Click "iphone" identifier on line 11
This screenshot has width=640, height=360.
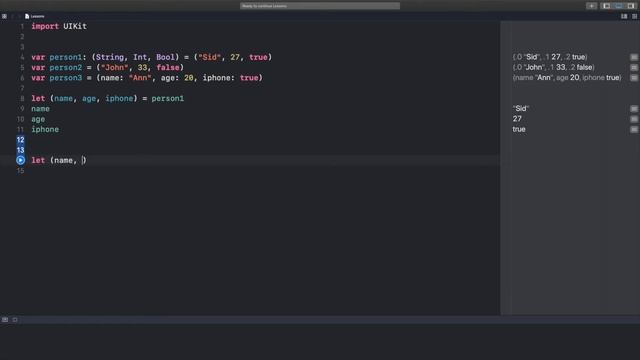coord(45,129)
